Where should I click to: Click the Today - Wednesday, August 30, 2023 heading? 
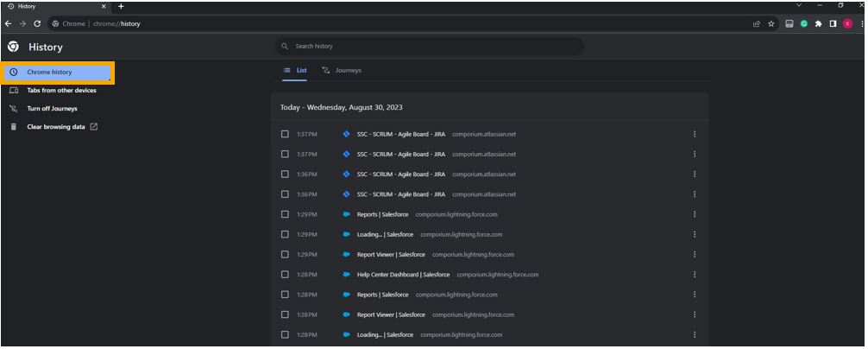pos(341,107)
